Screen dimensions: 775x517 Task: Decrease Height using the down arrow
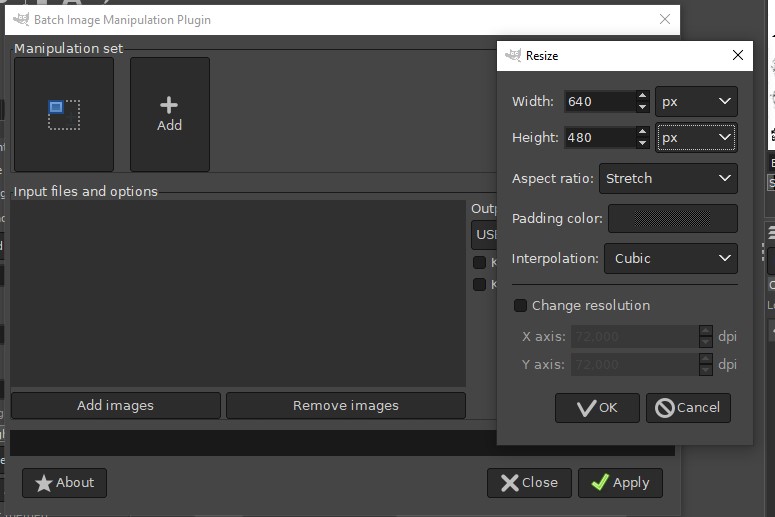[642, 143]
